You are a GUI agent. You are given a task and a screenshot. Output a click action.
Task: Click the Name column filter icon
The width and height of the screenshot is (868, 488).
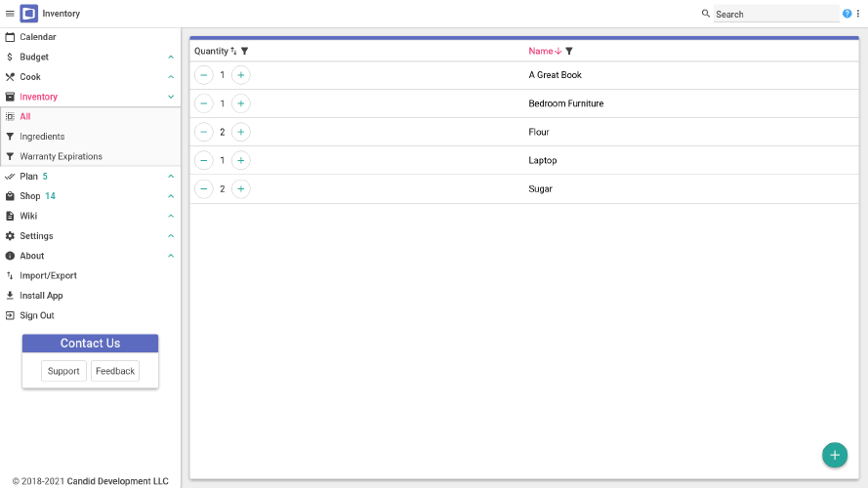click(569, 51)
